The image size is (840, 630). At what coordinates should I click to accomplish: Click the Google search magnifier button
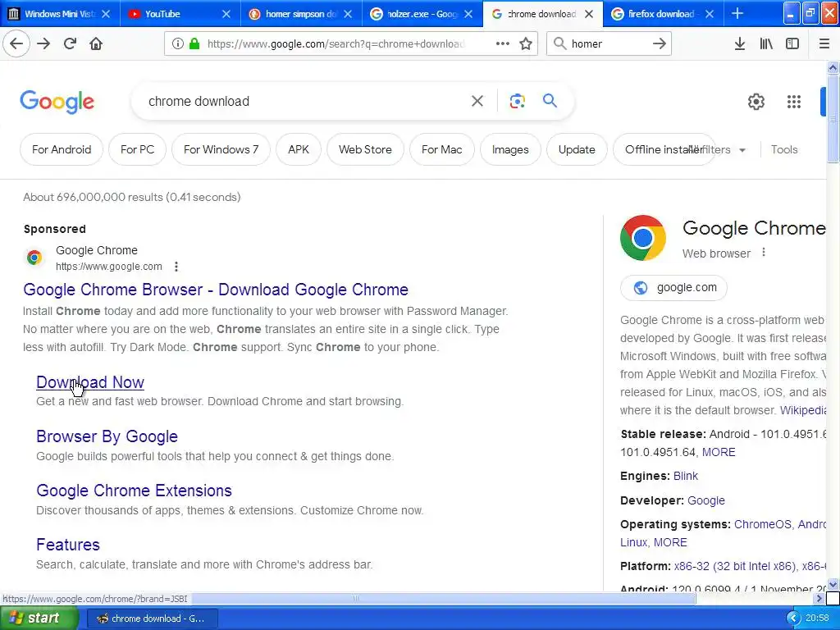click(550, 101)
